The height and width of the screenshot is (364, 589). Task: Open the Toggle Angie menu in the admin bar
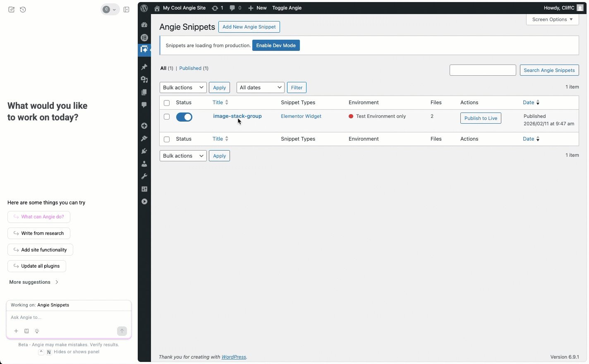click(x=287, y=8)
